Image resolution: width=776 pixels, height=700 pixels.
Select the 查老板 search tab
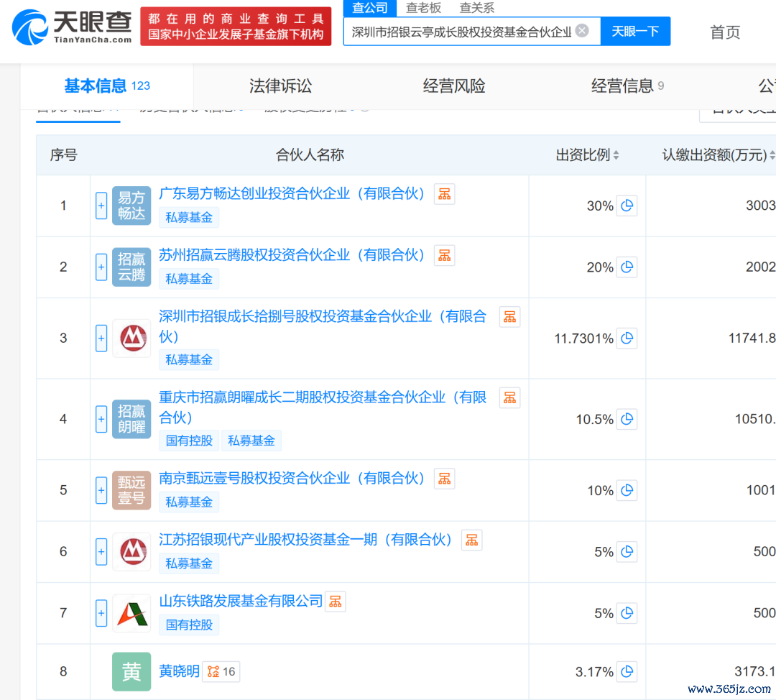coord(423,8)
